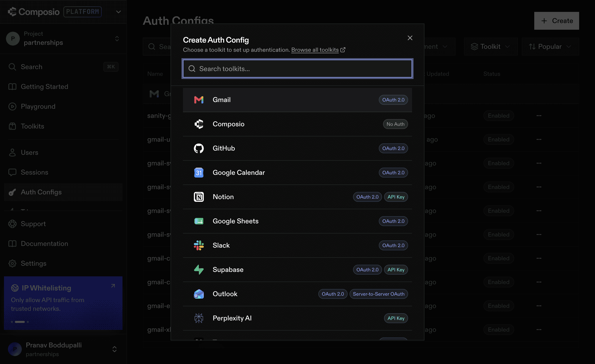Select the Outlook toolkit row
Viewport: 595px width, 364px height.
pos(297,294)
